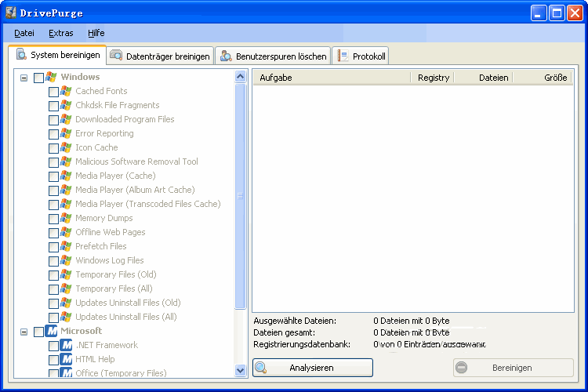Screen dimensions: 588x392
Task: Click icon beside Media Player (Cache)
Action: 66,176
